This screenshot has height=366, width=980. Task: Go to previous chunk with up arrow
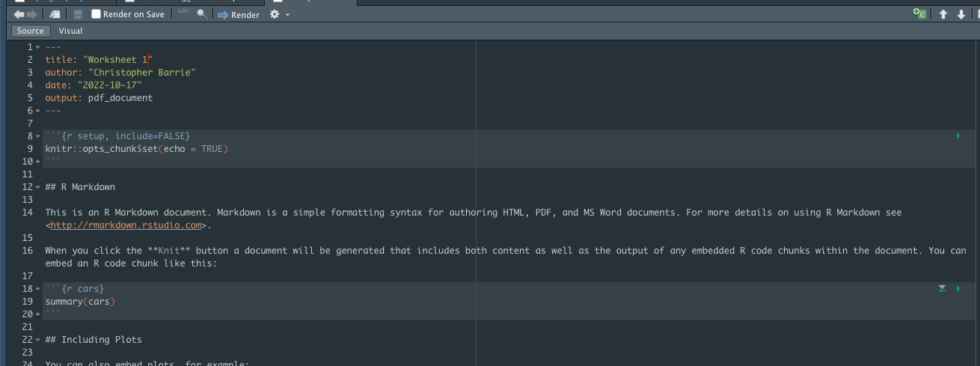click(943, 14)
